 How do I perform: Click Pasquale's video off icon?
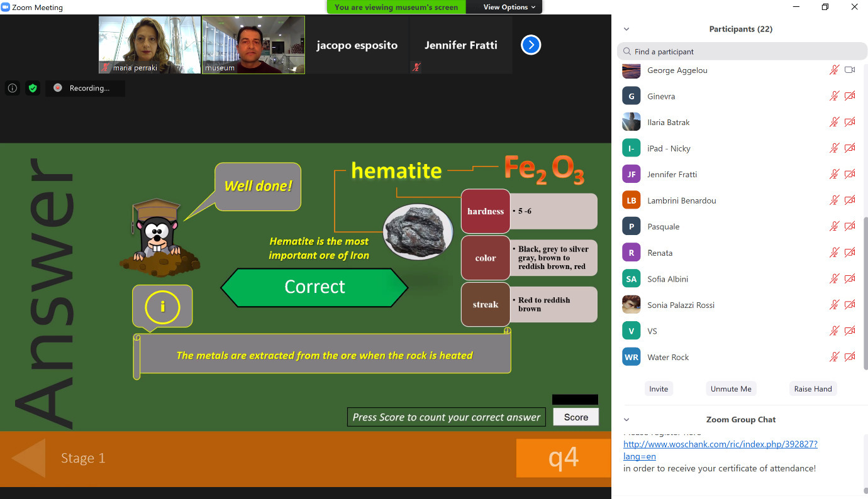point(850,227)
